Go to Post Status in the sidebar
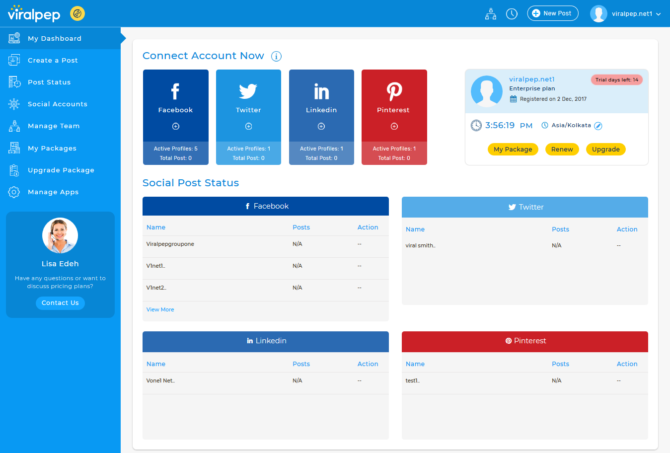Image resolution: width=670 pixels, height=453 pixels. pos(60,82)
